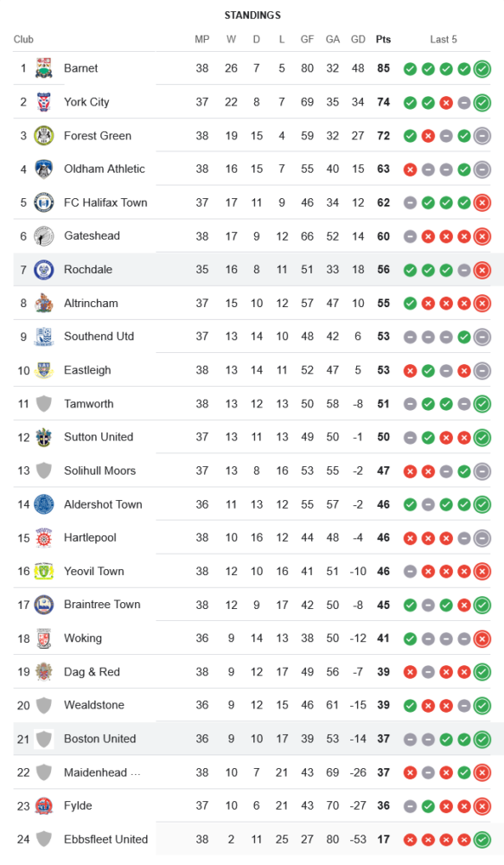Click York City's club crest
Viewport: 504px width, 865px height.
point(44,102)
